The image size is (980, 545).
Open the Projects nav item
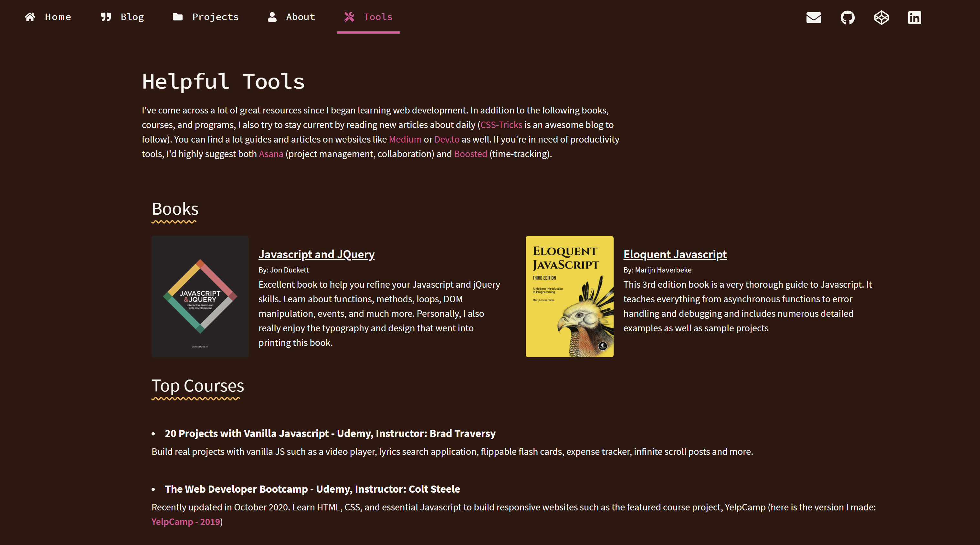[215, 17]
